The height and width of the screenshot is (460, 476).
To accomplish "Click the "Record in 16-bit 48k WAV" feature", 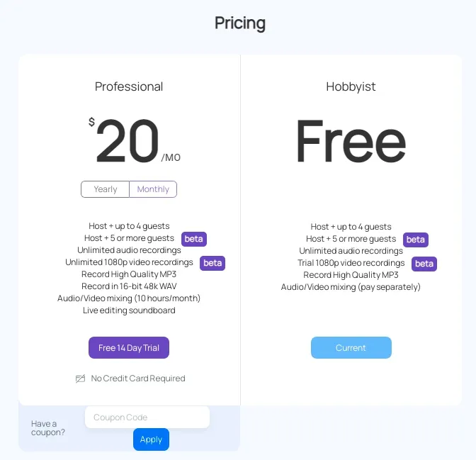I will point(129,286).
